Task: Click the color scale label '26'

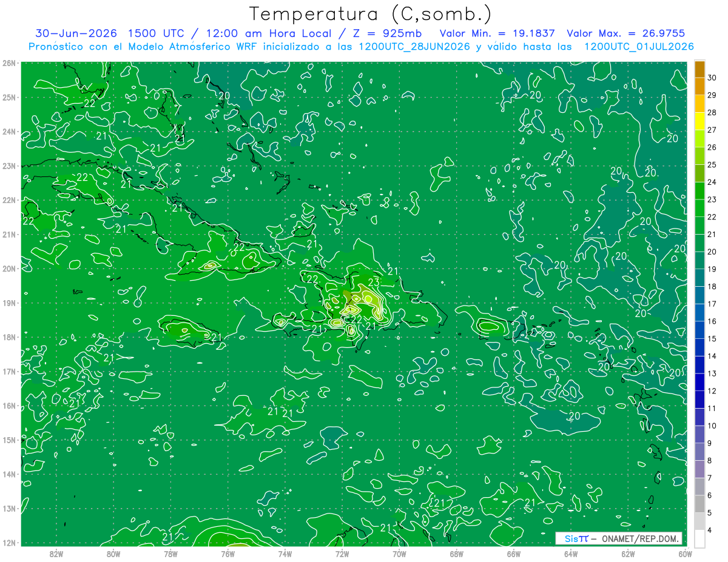Action: click(x=712, y=147)
